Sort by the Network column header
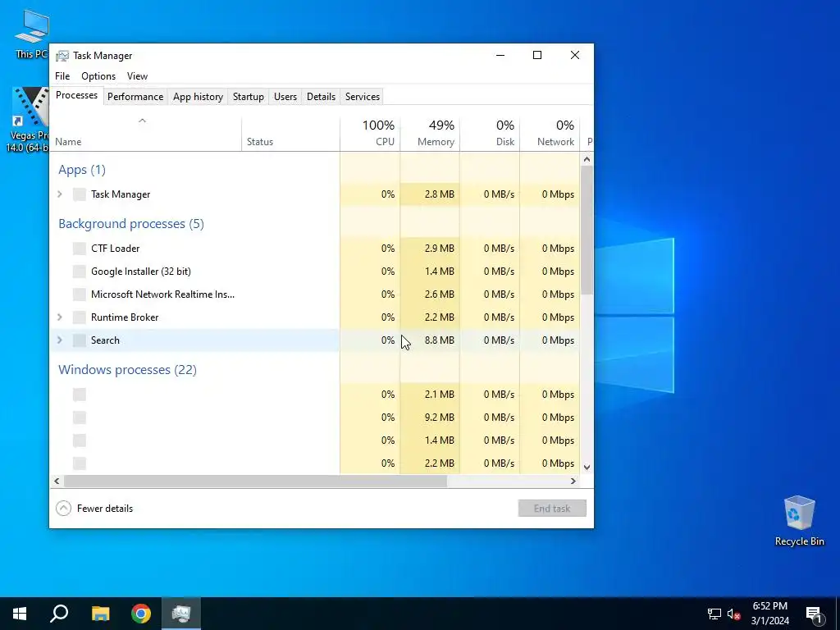Viewport: 840px width, 630px height. point(550,134)
